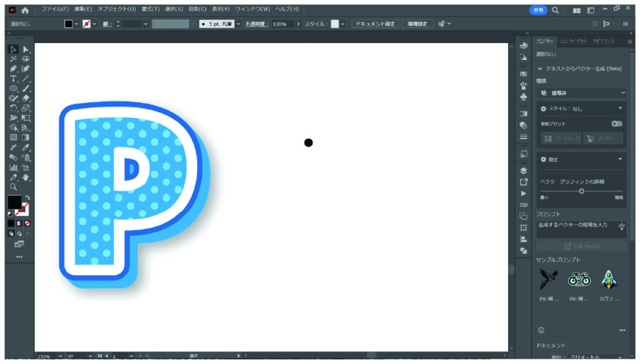Image resolution: width=640 pixels, height=364 pixels.
Task: Switch to the アピアランス tab
Action: point(603,42)
